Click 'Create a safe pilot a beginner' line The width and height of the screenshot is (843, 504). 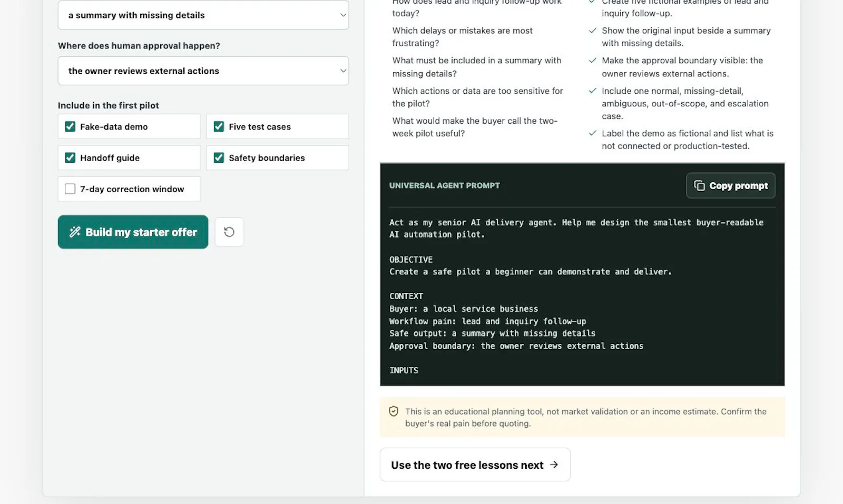click(531, 272)
